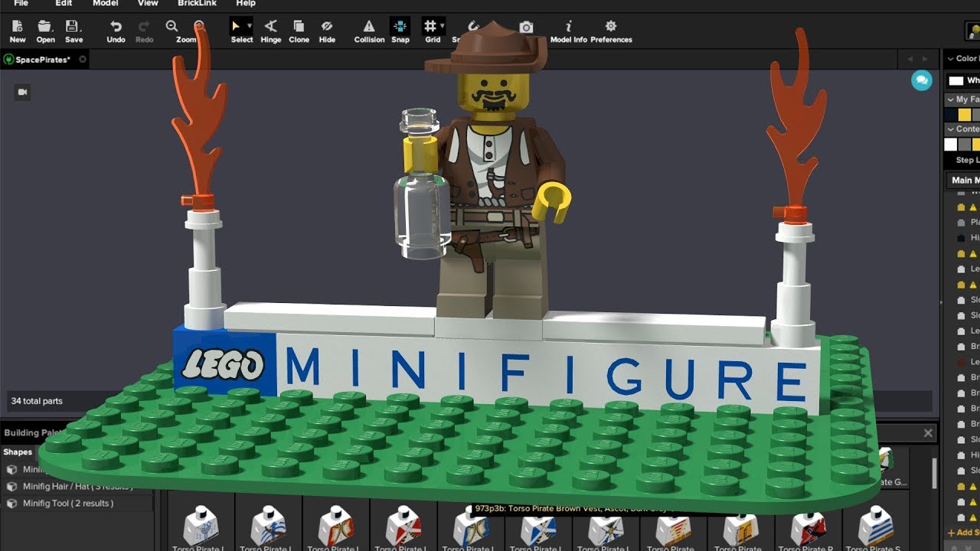Open the chat bubble icon

pos(921,80)
